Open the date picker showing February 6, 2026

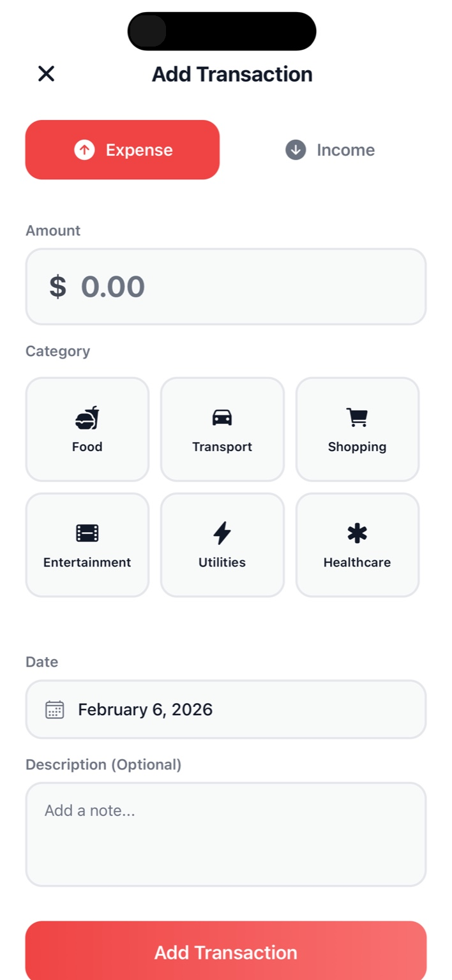pos(225,709)
